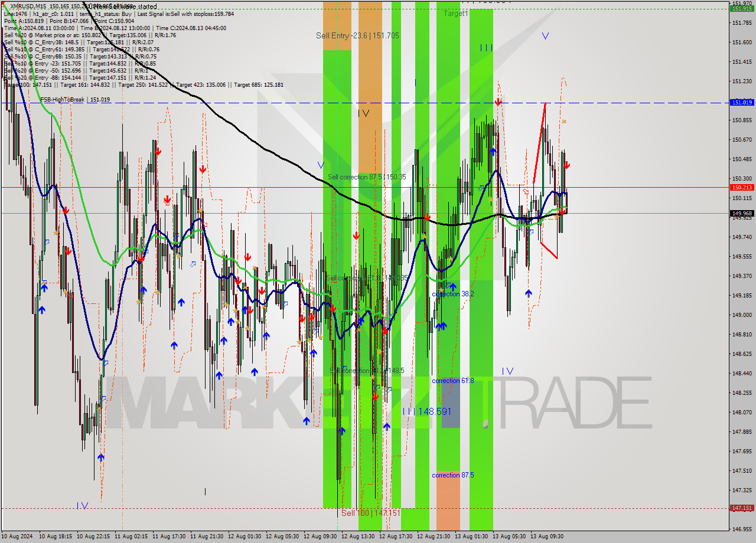Click the blue 'I V' wave label at chart bottom-left
This screenshot has height=543, width=756.
pyautogui.click(x=83, y=505)
